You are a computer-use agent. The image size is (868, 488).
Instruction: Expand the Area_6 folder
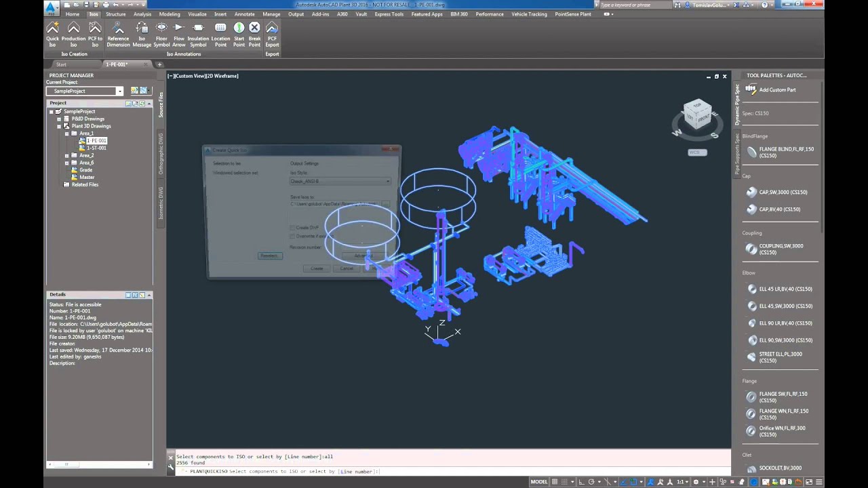click(x=66, y=163)
